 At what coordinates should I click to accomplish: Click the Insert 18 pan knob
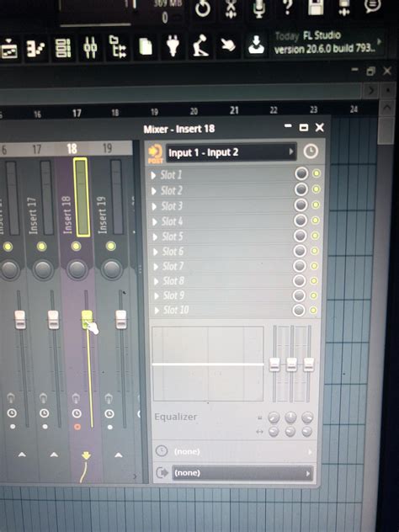(x=77, y=269)
